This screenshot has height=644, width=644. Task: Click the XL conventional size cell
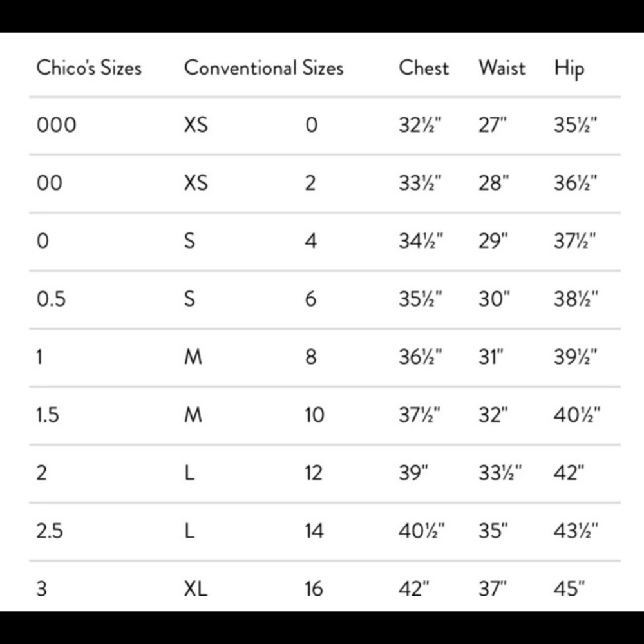click(x=196, y=589)
